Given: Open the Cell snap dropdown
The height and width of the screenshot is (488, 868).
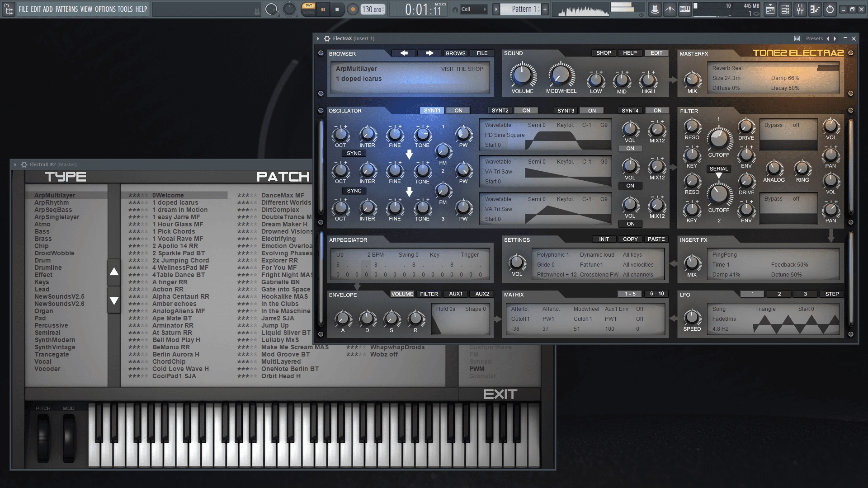Looking at the screenshot, I should (x=474, y=9).
